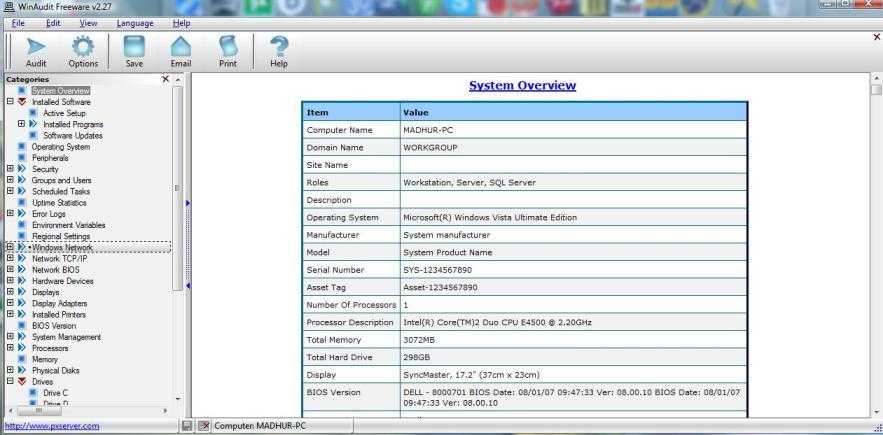Collapse the Installed Software node
Screen dimensions: 883x435
(x=10, y=102)
